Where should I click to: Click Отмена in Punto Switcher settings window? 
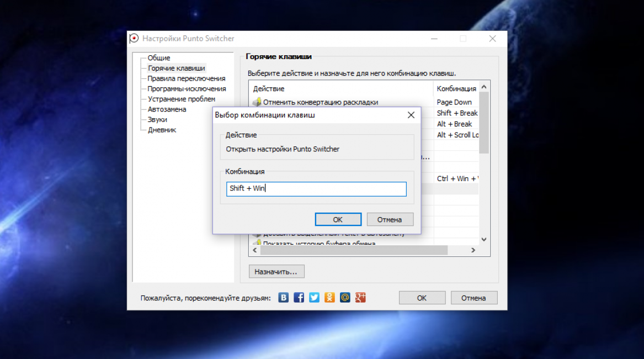[x=473, y=298]
